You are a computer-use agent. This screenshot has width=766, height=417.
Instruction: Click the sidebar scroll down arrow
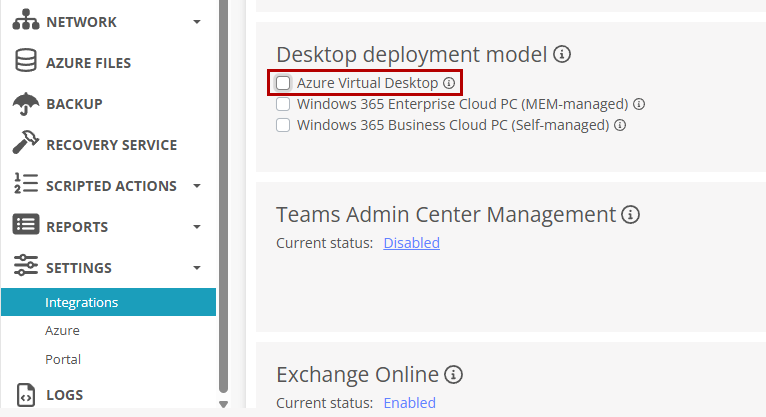[223, 404]
